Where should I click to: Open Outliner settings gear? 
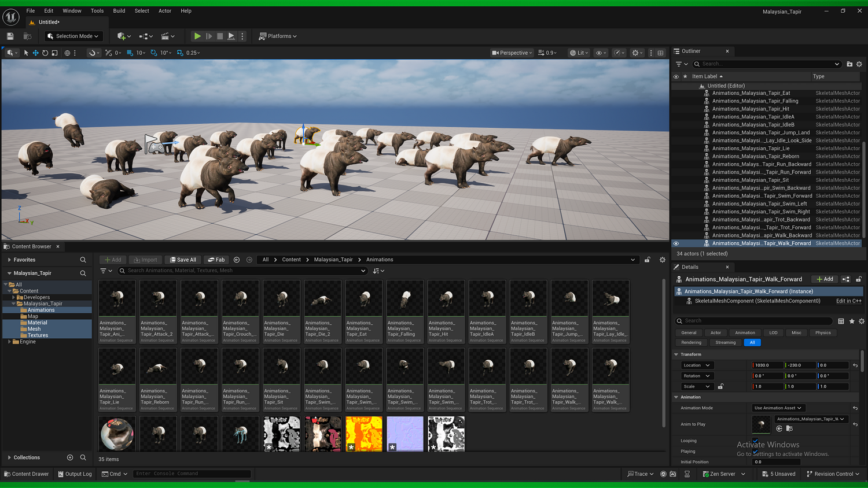[859, 64]
